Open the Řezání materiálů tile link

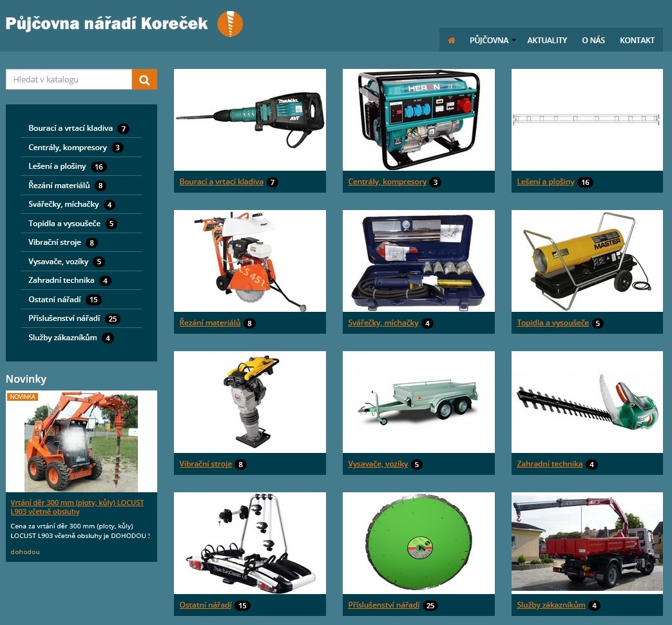(x=209, y=323)
